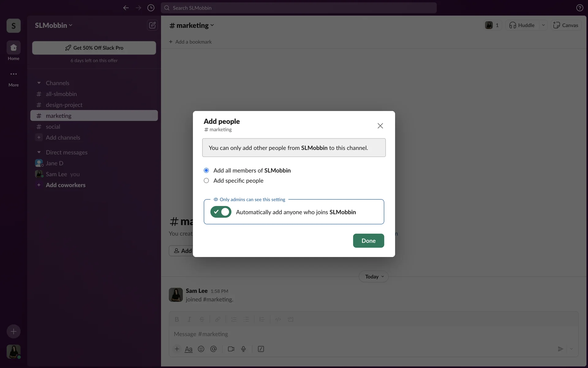Expand the Huddle options chevron
The height and width of the screenshot is (368, 588).
[543, 25]
